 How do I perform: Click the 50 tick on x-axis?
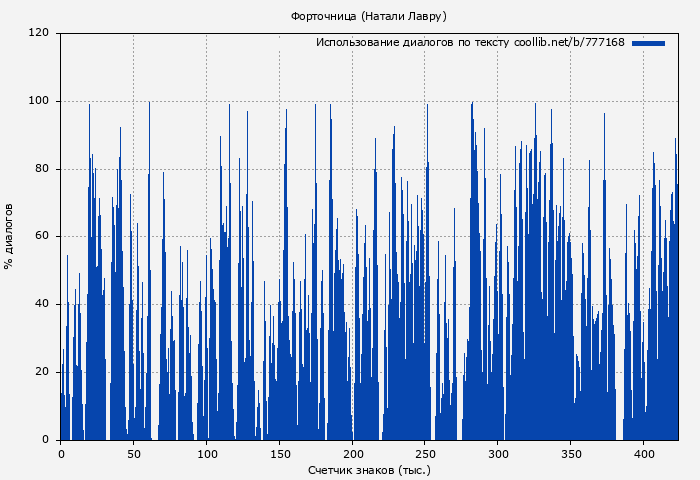pos(134,453)
